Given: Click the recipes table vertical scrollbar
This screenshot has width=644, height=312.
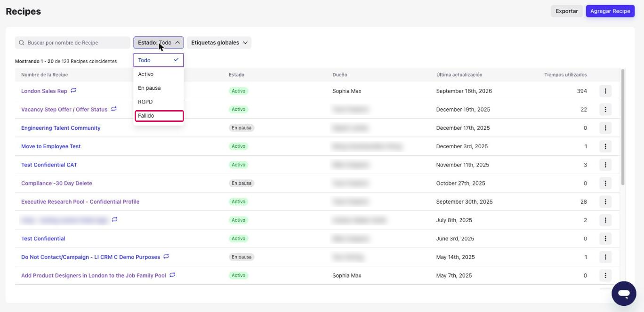Looking at the screenshot, I should tap(623, 127).
